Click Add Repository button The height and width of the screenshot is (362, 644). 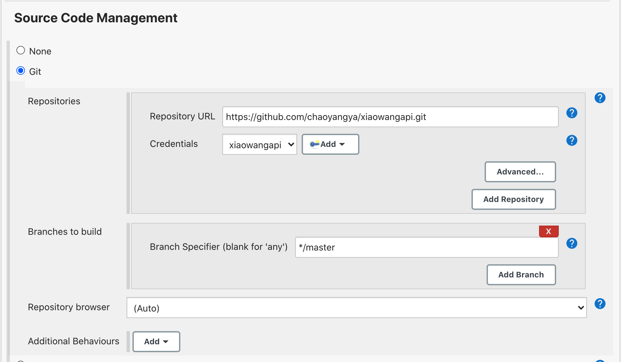coord(513,199)
